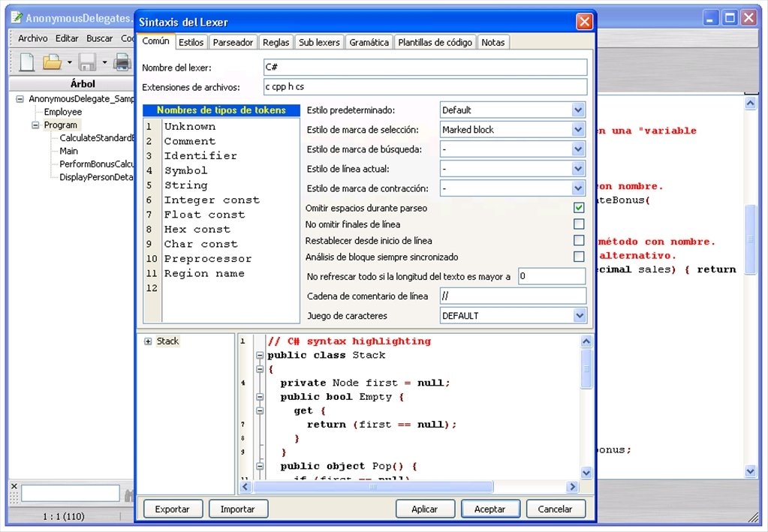
Task: Collapse 'public object Pop()' fold marker
Action: click(260, 467)
